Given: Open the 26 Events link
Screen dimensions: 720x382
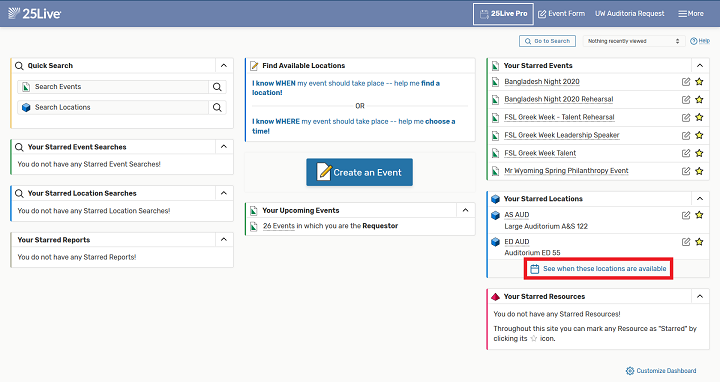Looking at the screenshot, I should (x=279, y=226).
